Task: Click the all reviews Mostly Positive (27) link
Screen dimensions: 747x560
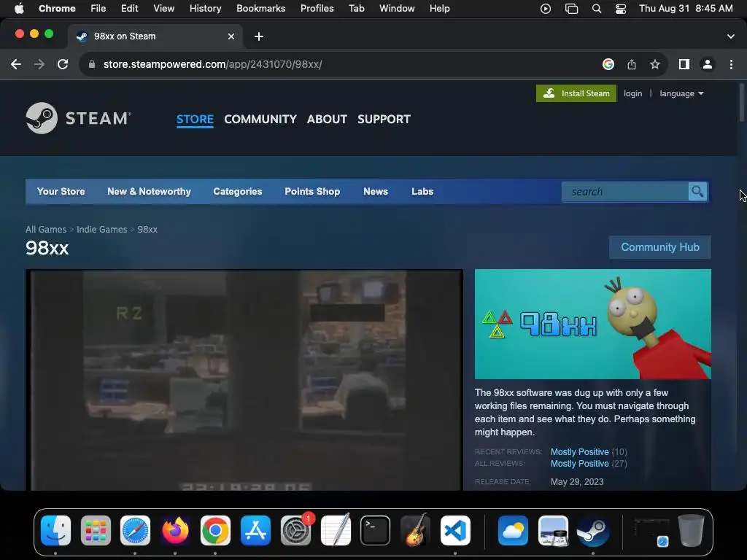Action: point(589,463)
